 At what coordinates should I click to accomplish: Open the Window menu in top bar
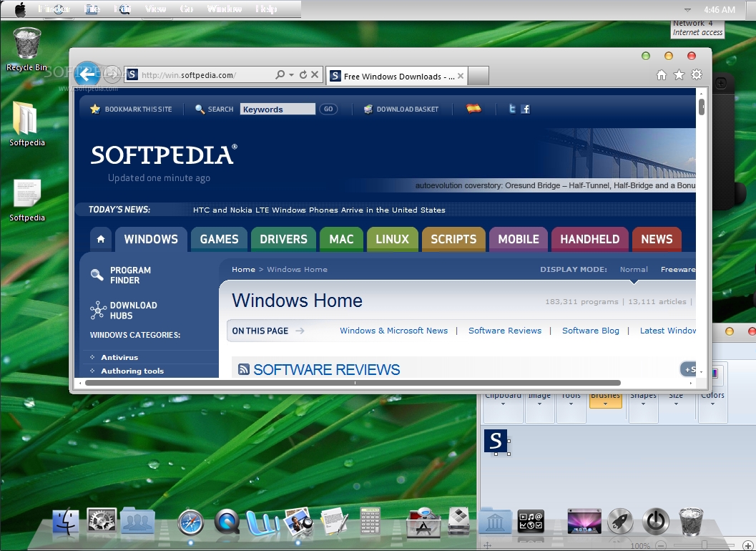[x=224, y=9]
